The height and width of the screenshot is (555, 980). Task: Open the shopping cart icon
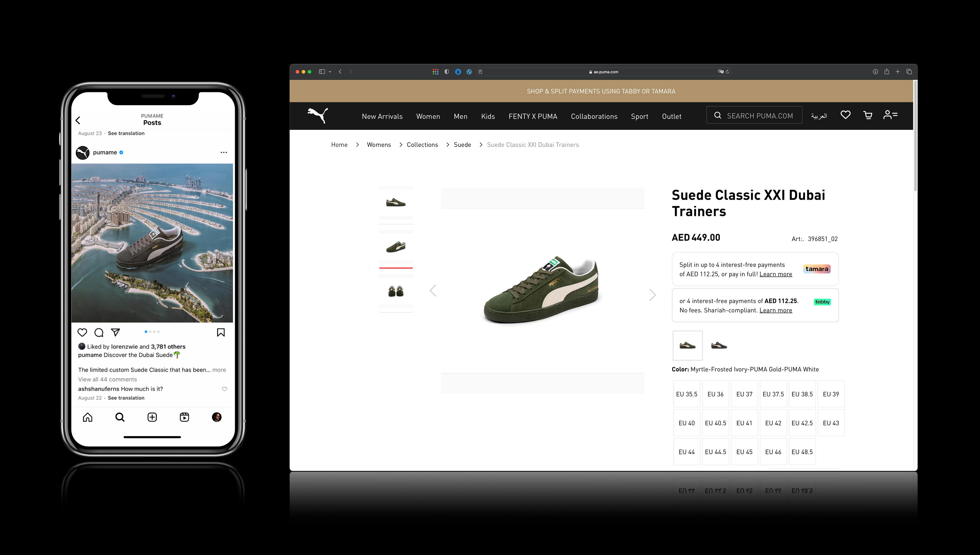(868, 115)
